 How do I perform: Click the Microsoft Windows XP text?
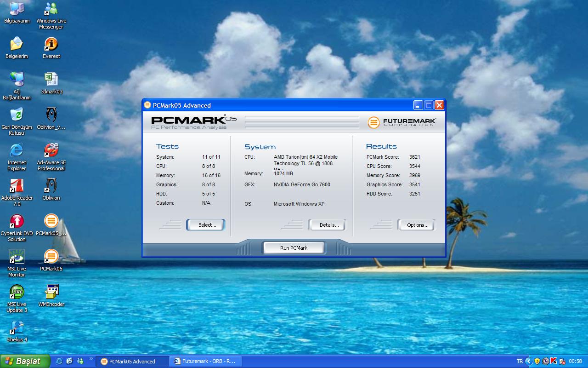299,204
